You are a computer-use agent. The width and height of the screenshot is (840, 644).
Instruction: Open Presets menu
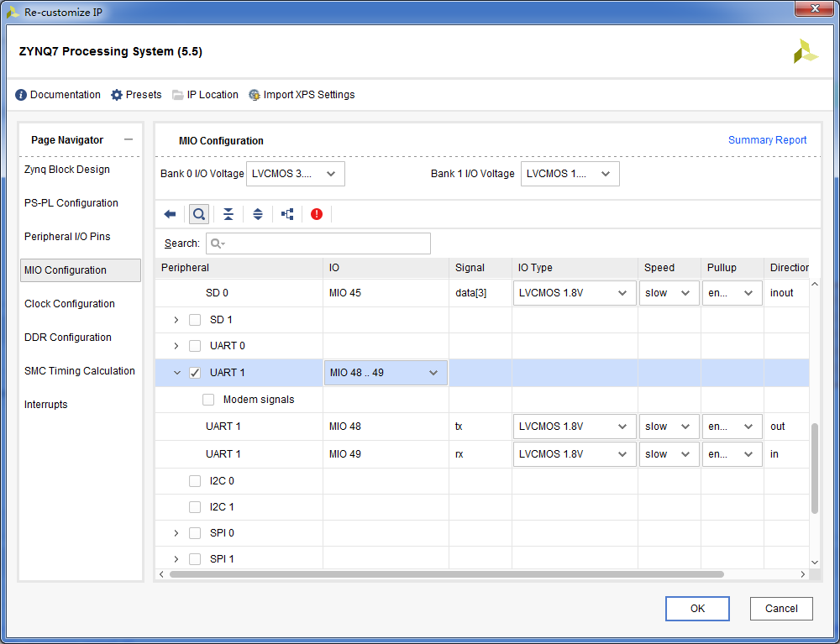136,95
